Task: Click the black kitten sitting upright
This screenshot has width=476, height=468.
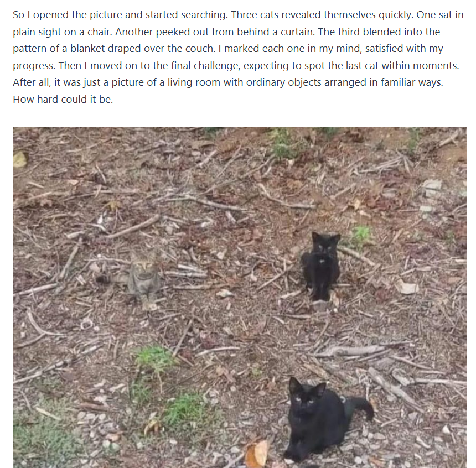Action: tap(321, 266)
